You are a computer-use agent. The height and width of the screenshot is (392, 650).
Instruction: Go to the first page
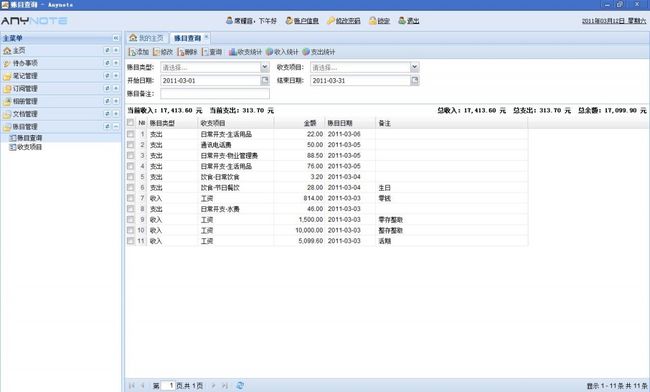132,385
